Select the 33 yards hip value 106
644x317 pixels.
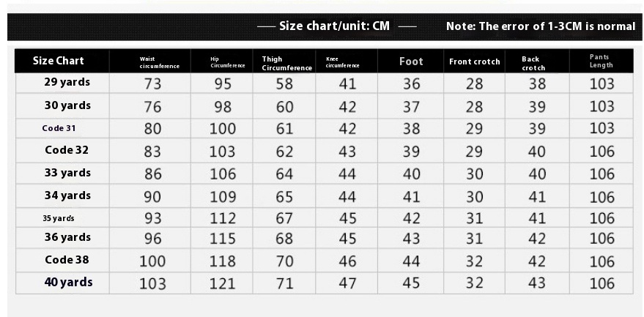(223, 174)
